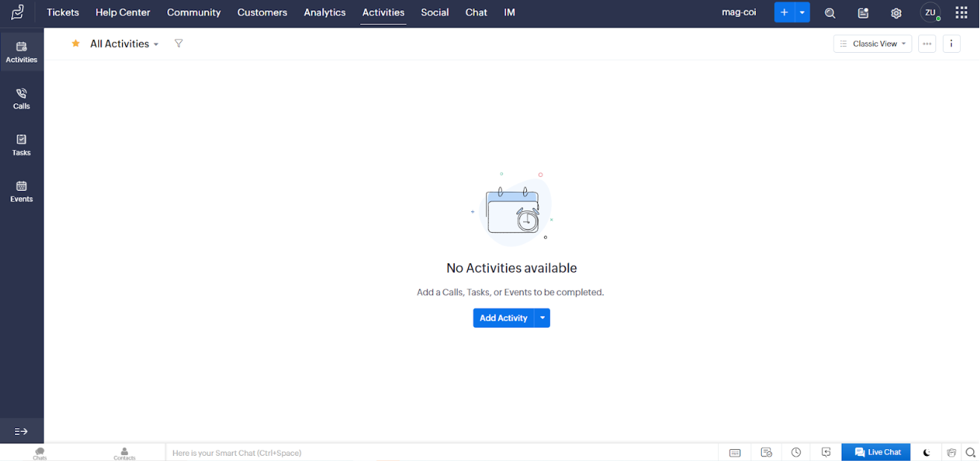
Task: Click the Live Chat button
Action: pos(876,452)
